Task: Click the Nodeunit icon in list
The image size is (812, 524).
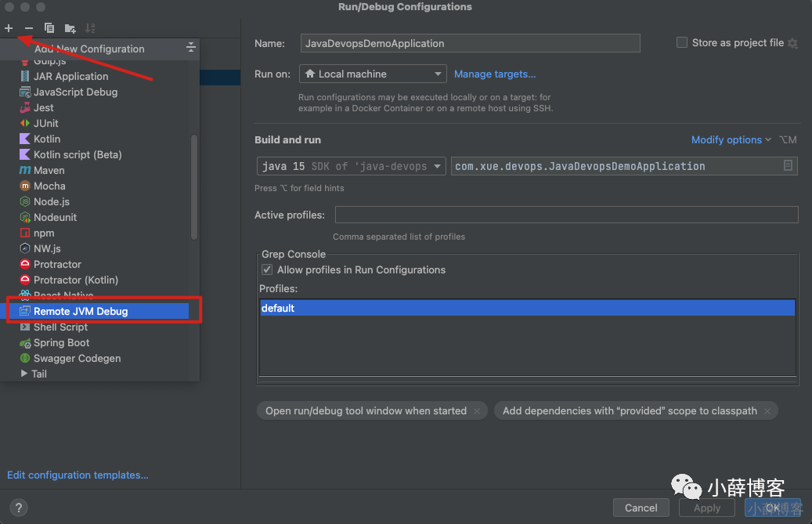Action: [25, 218]
